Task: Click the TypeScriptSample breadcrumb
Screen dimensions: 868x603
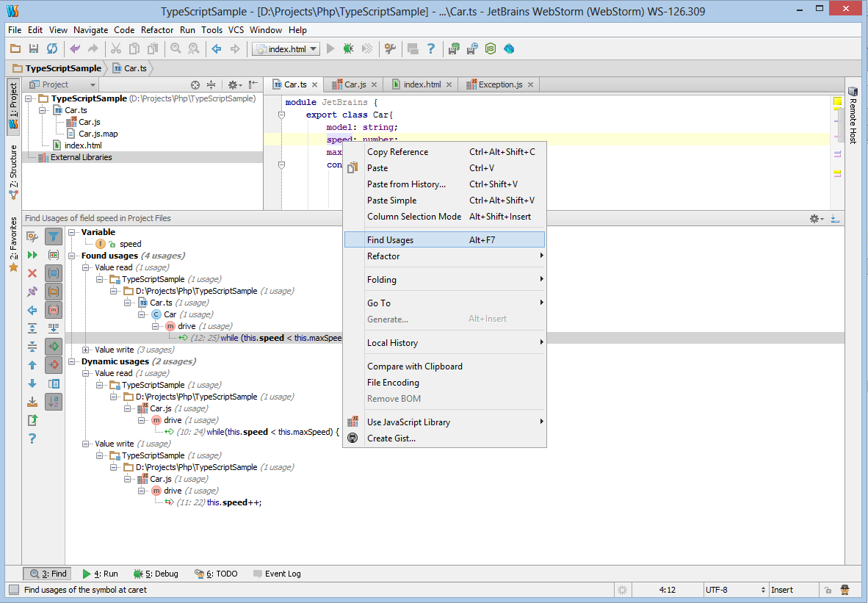Action: pyautogui.click(x=57, y=68)
